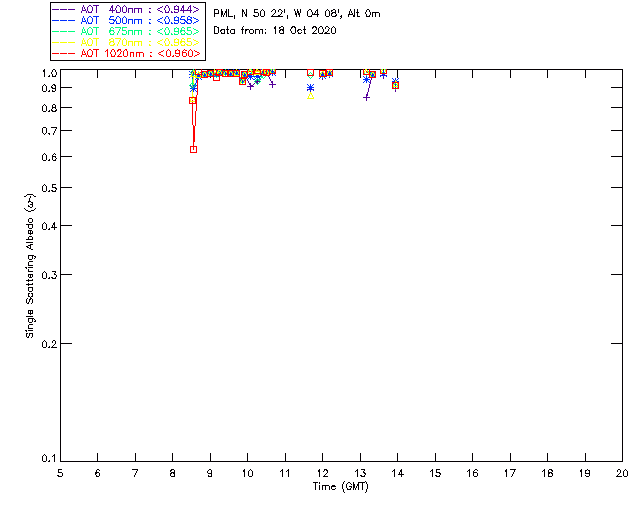Click the y-axis tick label 0.5
The width and height of the screenshot is (640, 512).
pyautogui.click(x=49, y=188)
